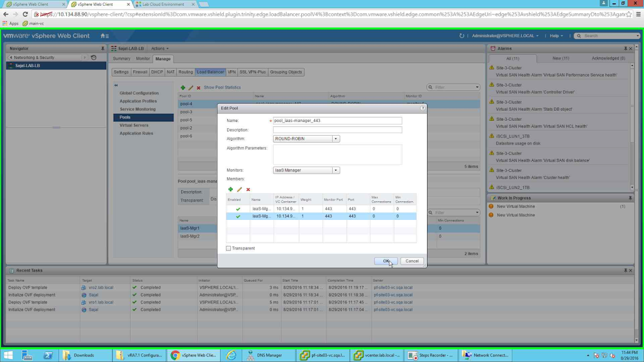
Task: Open Chrome menu icon
Action: click(x=638, y=14)
